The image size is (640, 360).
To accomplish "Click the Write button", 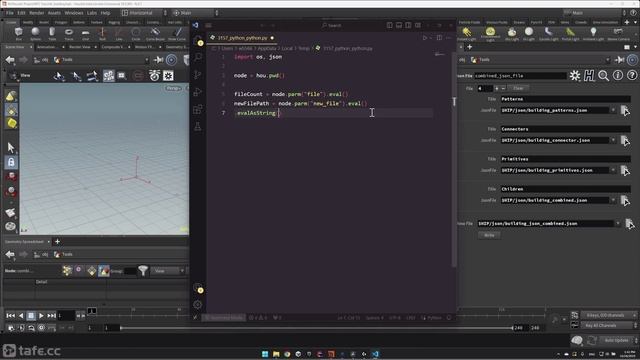I will click(489, 235).
